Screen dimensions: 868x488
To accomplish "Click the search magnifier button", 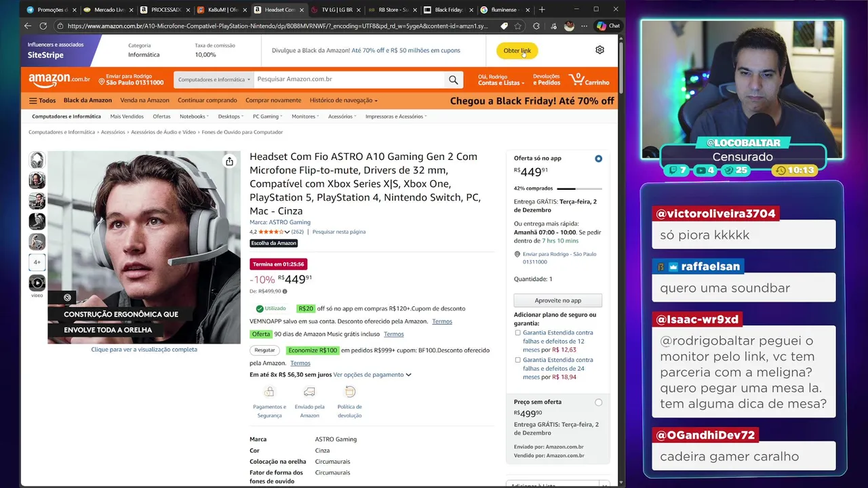I will pos(453,80).
